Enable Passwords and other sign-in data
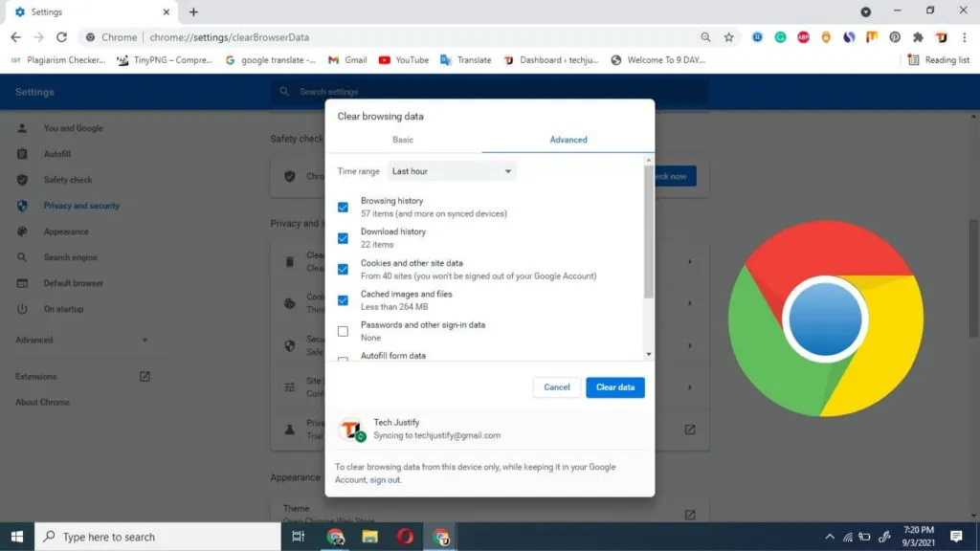 (x=343, y=331)
